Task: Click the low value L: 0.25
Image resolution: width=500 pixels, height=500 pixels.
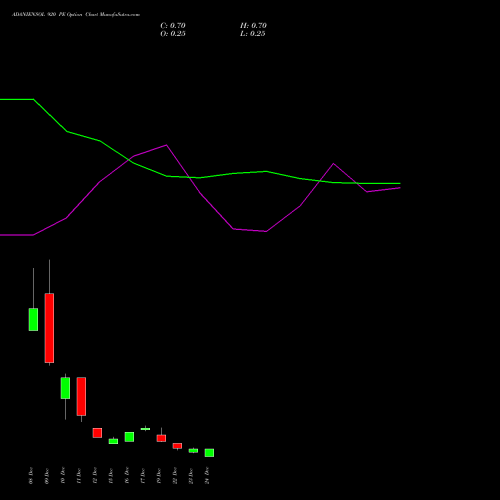Action: coord(253,34)
